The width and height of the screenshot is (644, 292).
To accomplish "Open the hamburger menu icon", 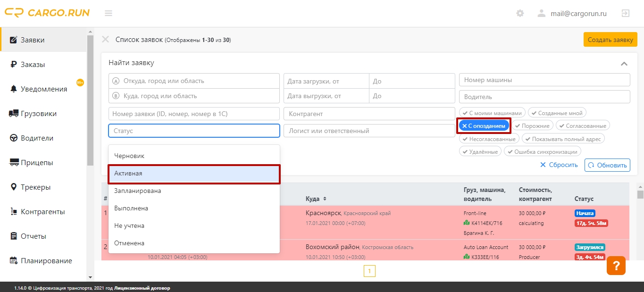I will (109, 13).
